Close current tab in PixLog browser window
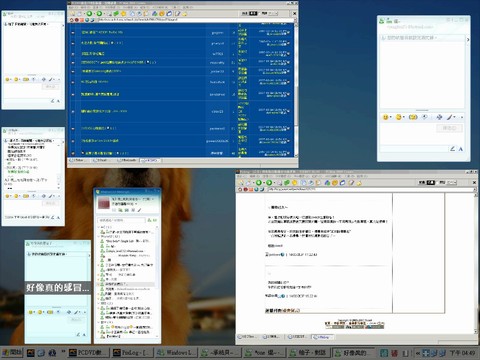 [x=474, y=183]
